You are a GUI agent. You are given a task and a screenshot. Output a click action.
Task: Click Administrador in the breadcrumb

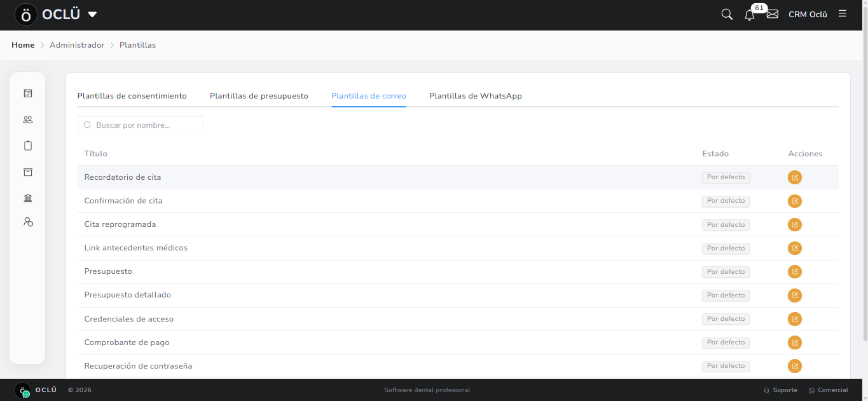point(77,45)
